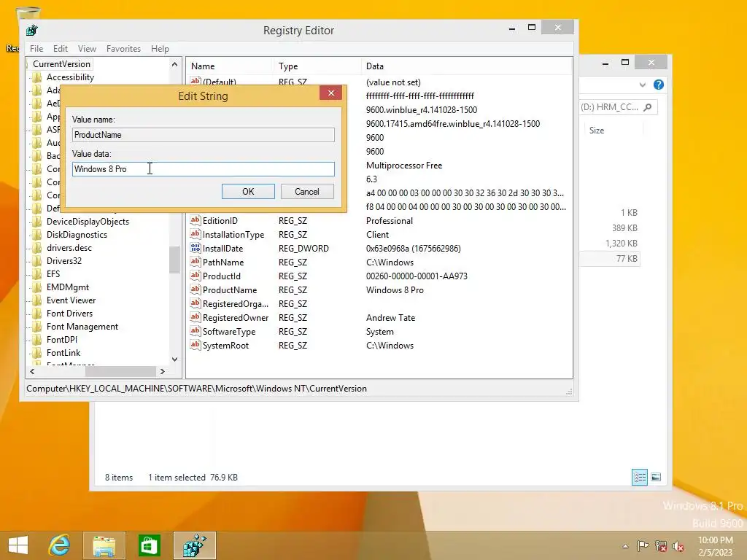Select the DeviceDisplayObjects folder icon

pyautogui.click(x=36, y=222)
